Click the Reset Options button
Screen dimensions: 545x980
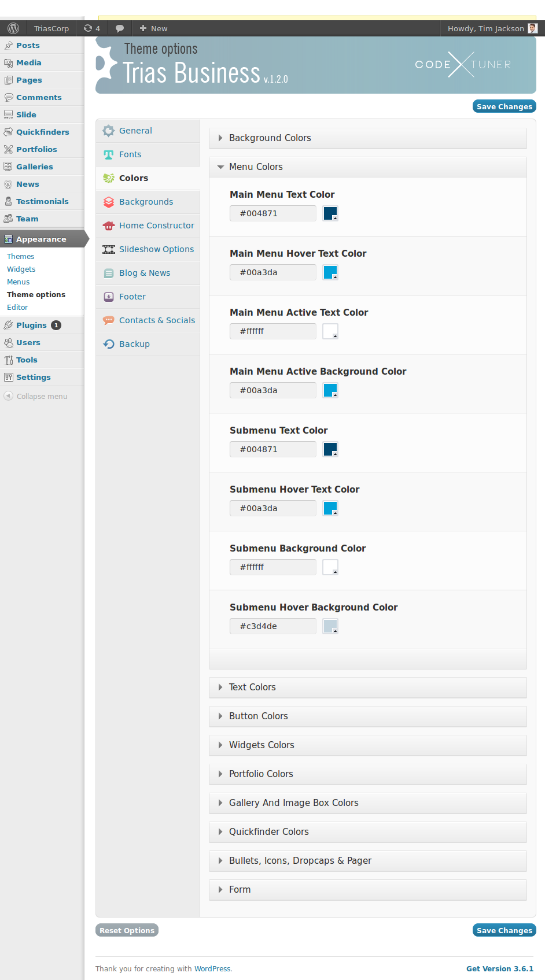click(127, 930)
